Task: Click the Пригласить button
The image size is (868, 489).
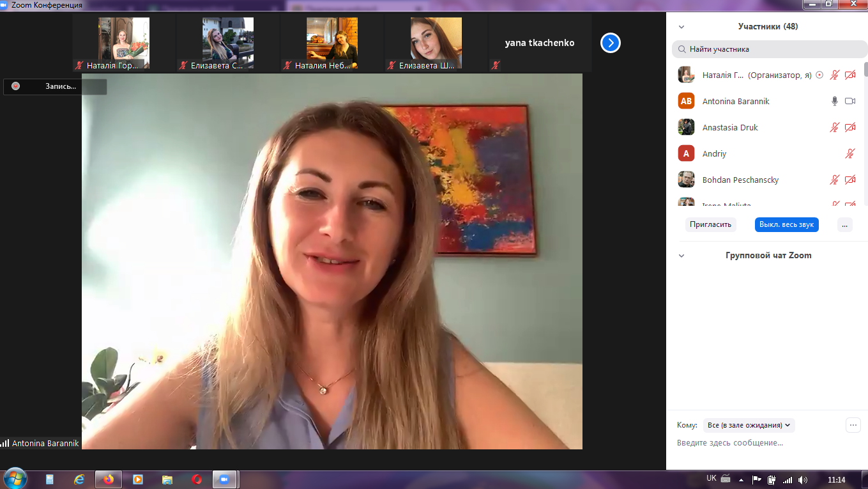Action: pos(711,224)
